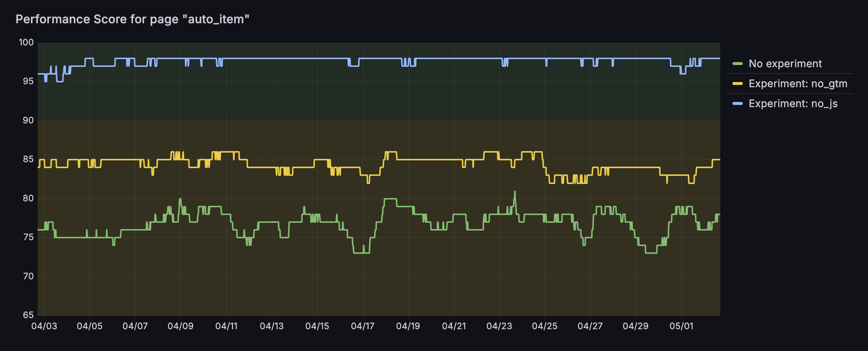Click the 04/25 date label on x-axis

tap(545, 326)
